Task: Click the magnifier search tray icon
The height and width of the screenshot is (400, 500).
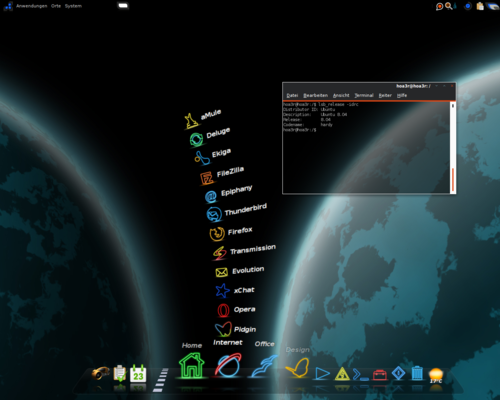Action: pyautogui.click(x=449, y=6)
